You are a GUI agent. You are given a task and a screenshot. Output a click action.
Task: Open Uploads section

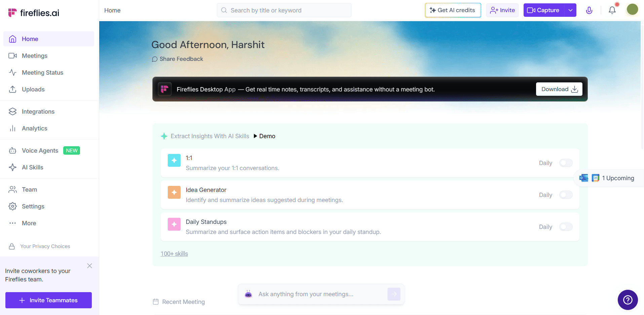click(x=49, y=89)
